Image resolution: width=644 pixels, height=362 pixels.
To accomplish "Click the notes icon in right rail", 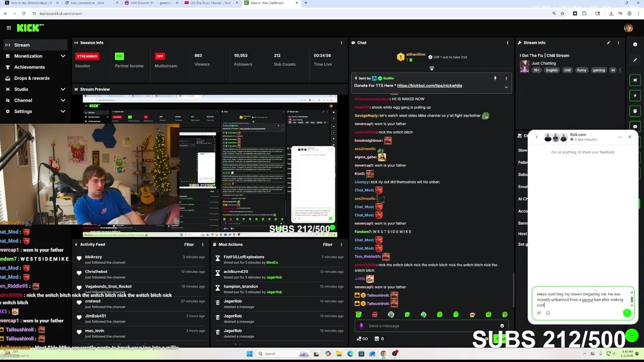I will pos(635,111).
